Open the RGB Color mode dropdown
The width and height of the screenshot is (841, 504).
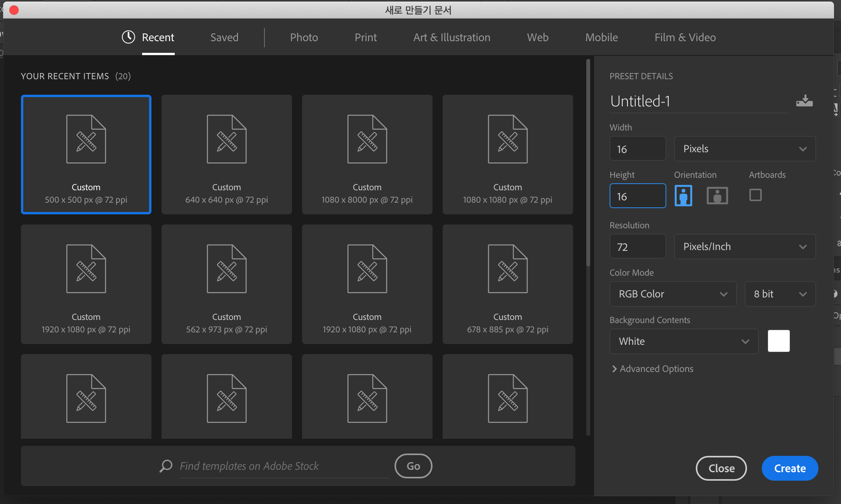click(672, 294)
